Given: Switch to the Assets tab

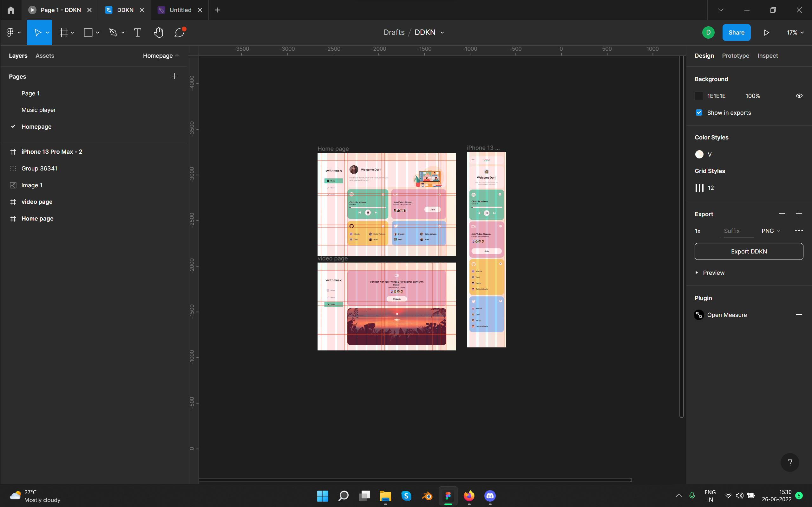Looking at the screenshot, I should click(45, 56).
